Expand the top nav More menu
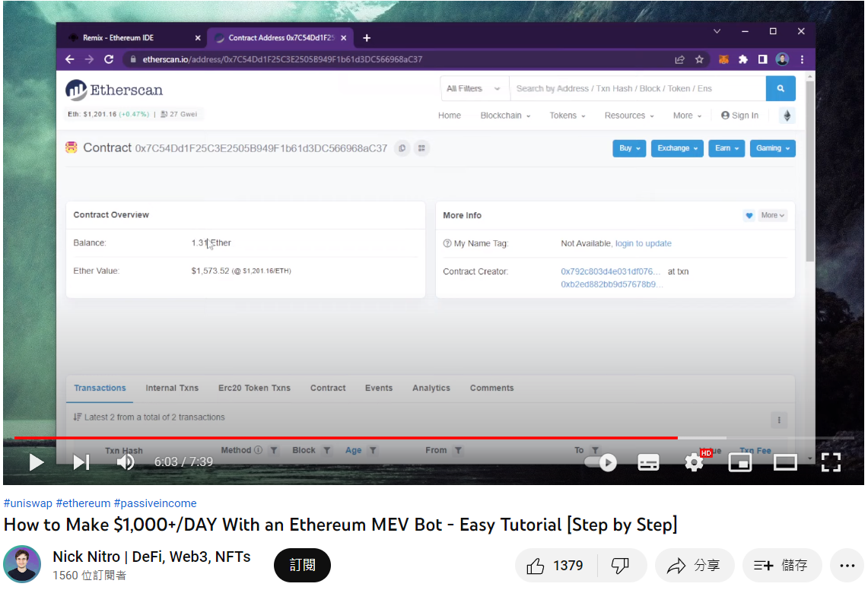This screenshot has height=590, width=868. 688,115
